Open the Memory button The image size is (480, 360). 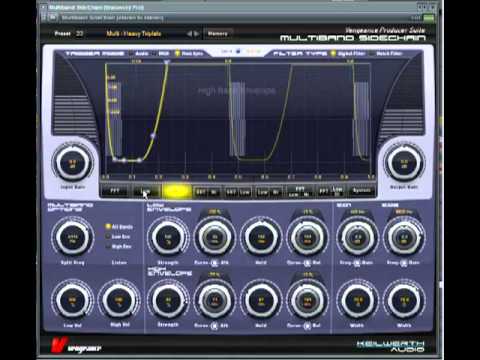[217, 34]
